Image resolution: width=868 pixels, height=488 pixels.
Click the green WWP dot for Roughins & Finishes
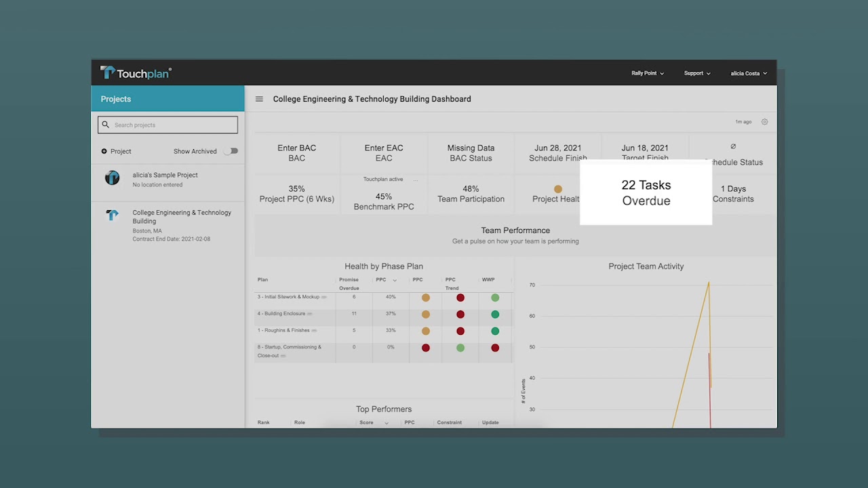495,331
